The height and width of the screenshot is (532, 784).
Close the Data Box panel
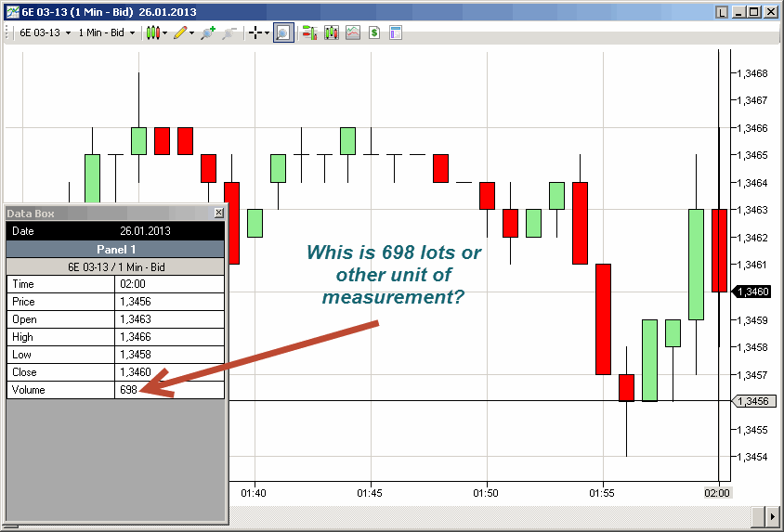[x=219, y=213]
